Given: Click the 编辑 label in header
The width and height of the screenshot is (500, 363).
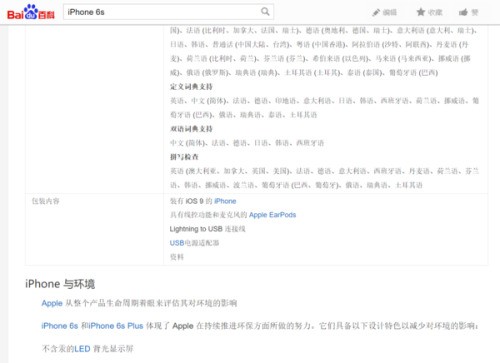Looking at the screenshot, I should pos(390,13).
